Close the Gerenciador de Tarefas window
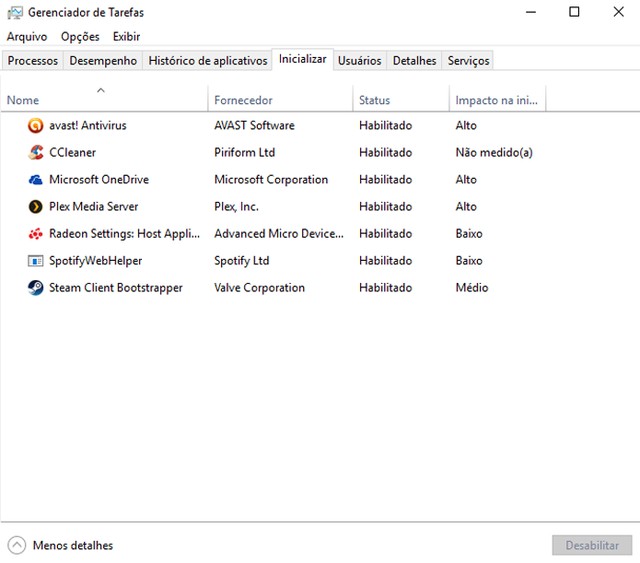 (618, 12)
